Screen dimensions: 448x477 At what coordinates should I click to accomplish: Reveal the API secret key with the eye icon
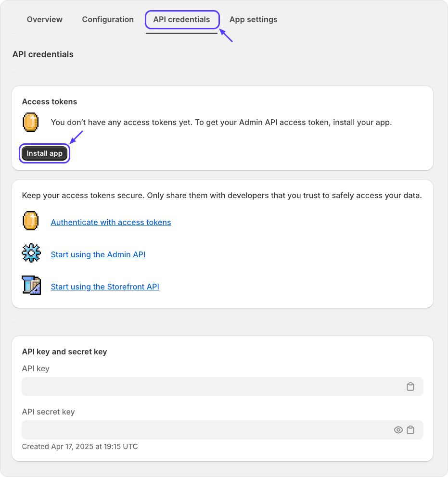398,430
